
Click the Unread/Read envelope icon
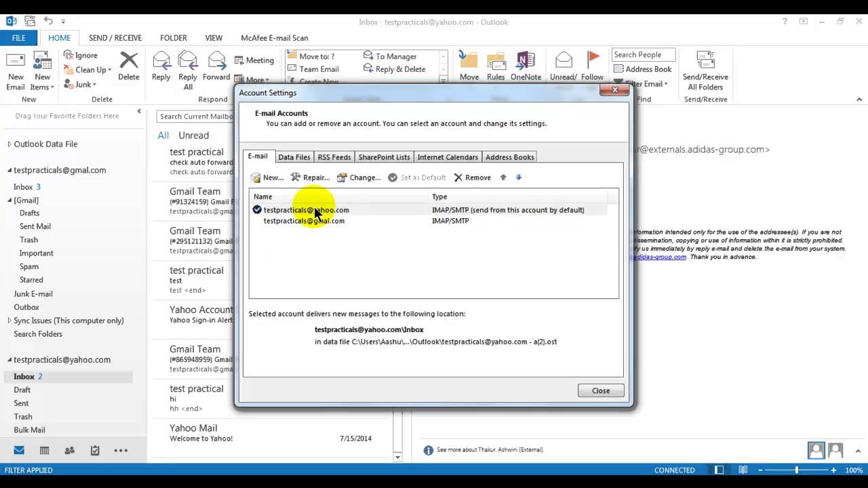coord(564,61)
